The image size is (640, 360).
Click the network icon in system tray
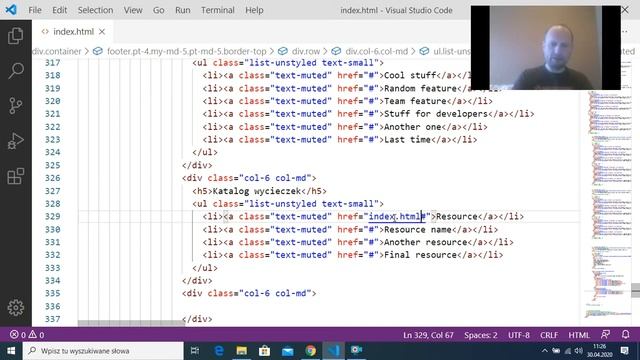567,351
